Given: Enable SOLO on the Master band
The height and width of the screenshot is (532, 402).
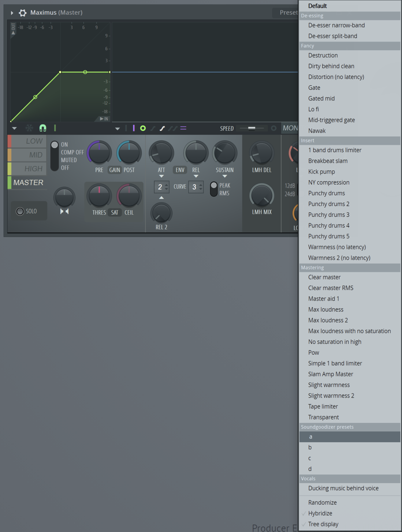Looking at the screenshot, I should 20,211.
